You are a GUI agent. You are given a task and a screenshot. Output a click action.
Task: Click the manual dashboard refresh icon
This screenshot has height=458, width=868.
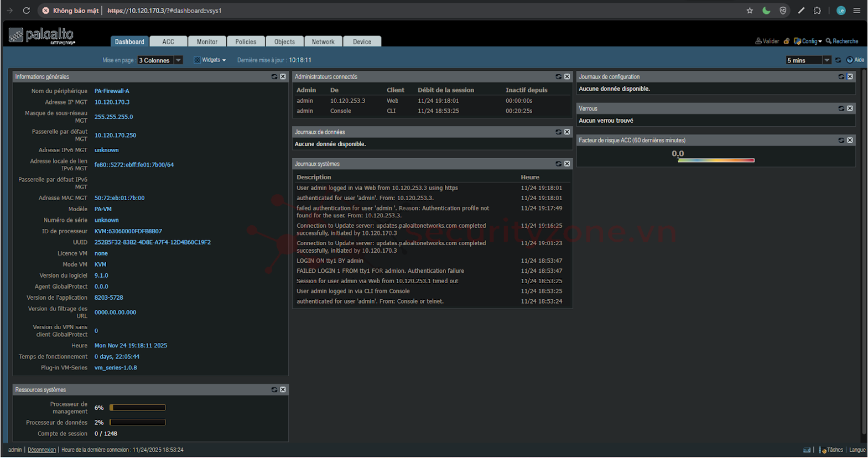838,60
